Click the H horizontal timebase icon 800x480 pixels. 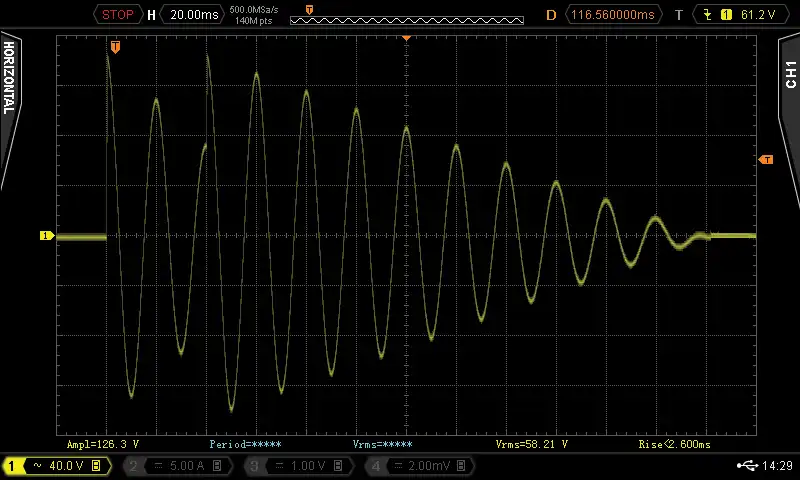(x=151, y=15)
